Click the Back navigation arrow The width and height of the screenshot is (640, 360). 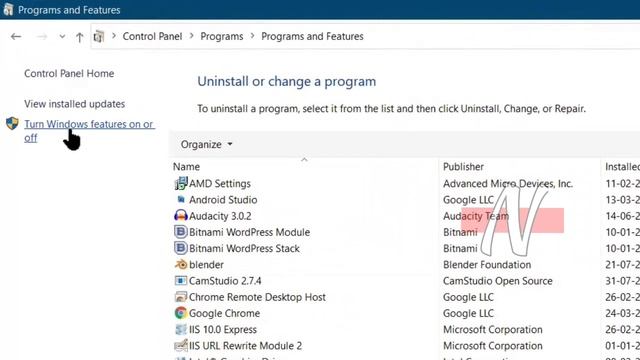[16, 37]
